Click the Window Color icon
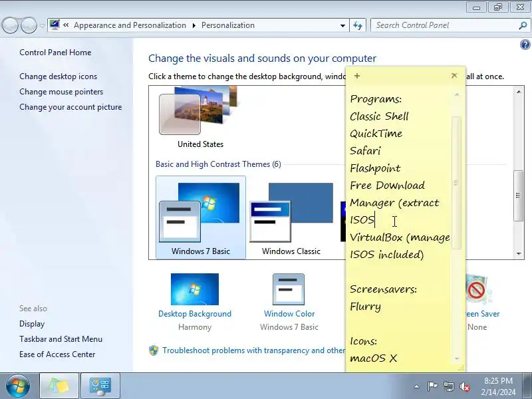The image size is (532, 399). [289, 289]
